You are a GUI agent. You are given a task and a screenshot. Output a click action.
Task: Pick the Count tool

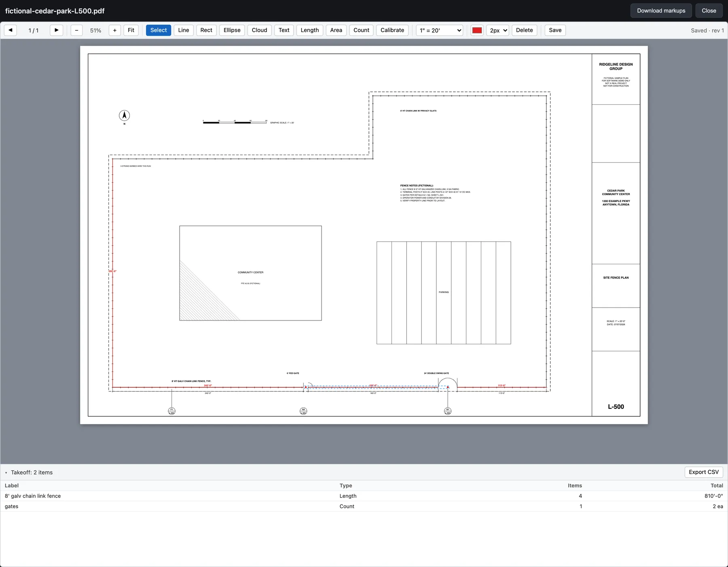coord(361,30)
